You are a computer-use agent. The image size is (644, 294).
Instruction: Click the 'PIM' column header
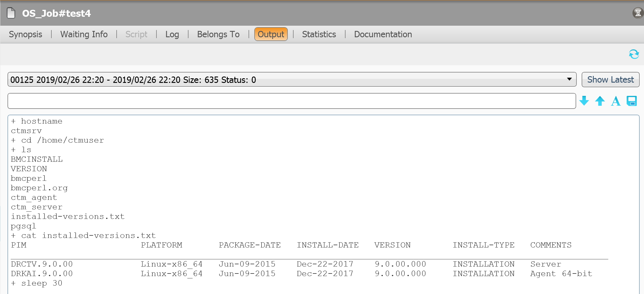click(19, 245)
